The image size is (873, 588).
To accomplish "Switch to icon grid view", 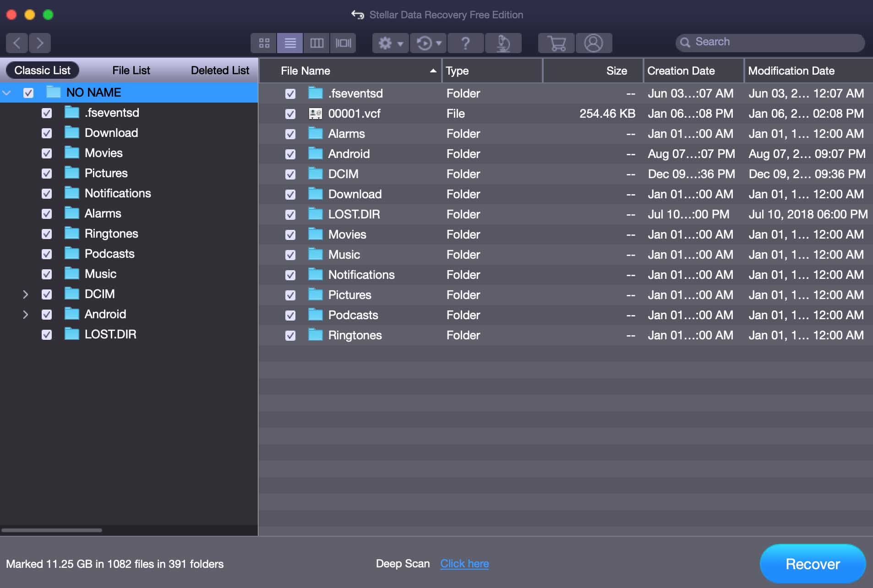I will click(264, 43).
